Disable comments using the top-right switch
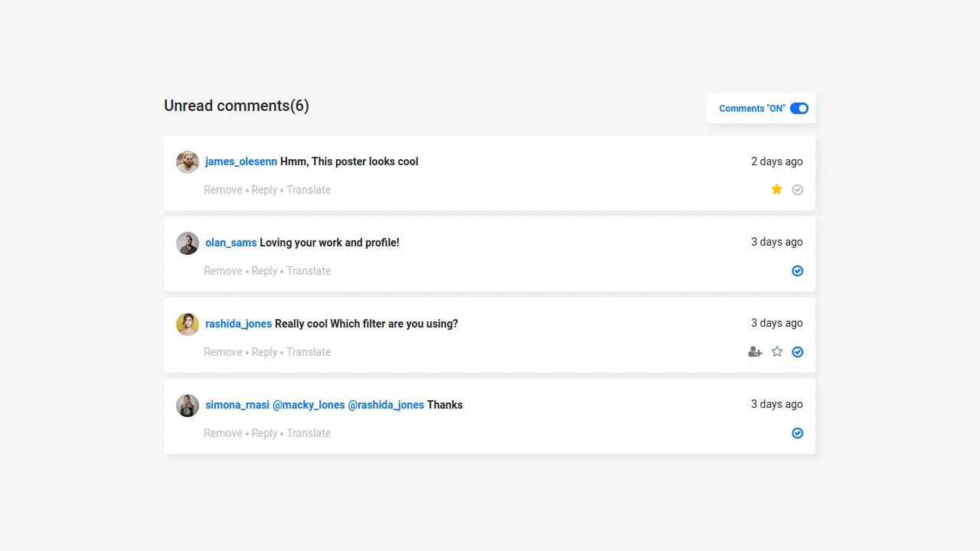Viewport: 980px width, 551px height. tap(799, 108)
